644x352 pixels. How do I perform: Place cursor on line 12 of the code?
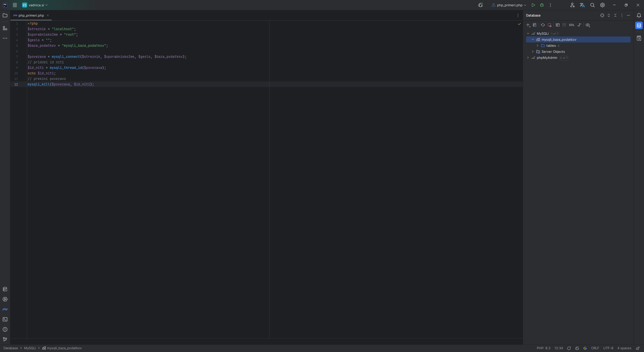click(x=60, y=84)
